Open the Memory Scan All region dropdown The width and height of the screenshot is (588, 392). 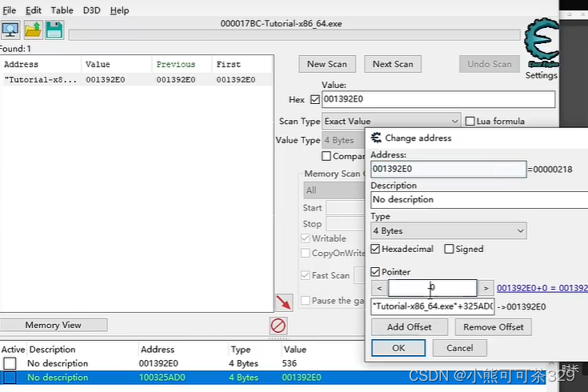click(334, 190)
